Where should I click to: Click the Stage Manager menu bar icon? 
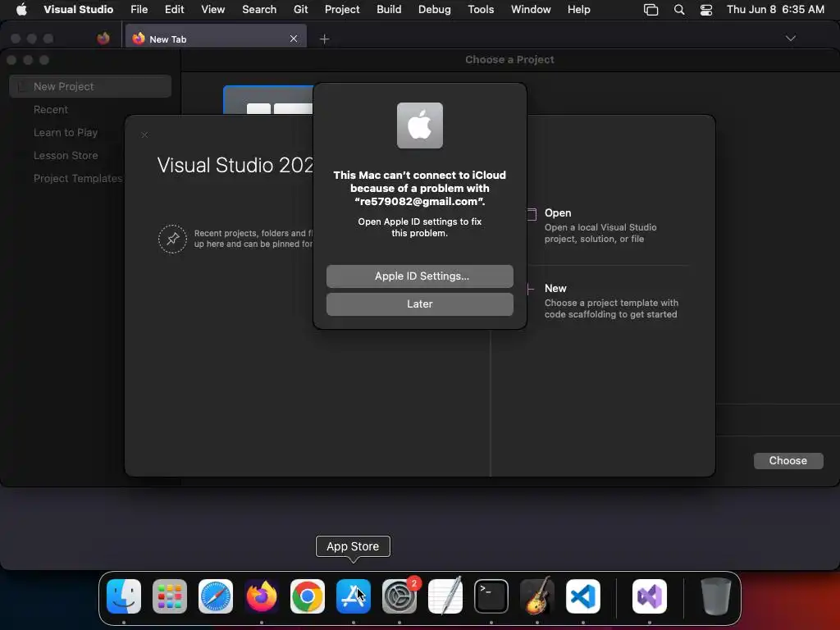[651, 10]
